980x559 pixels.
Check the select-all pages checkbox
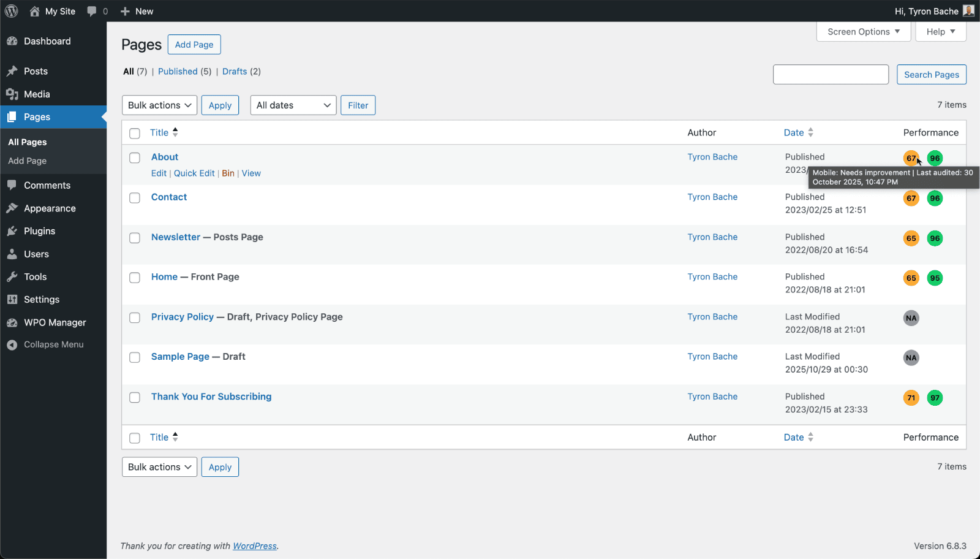coord(134,132)
